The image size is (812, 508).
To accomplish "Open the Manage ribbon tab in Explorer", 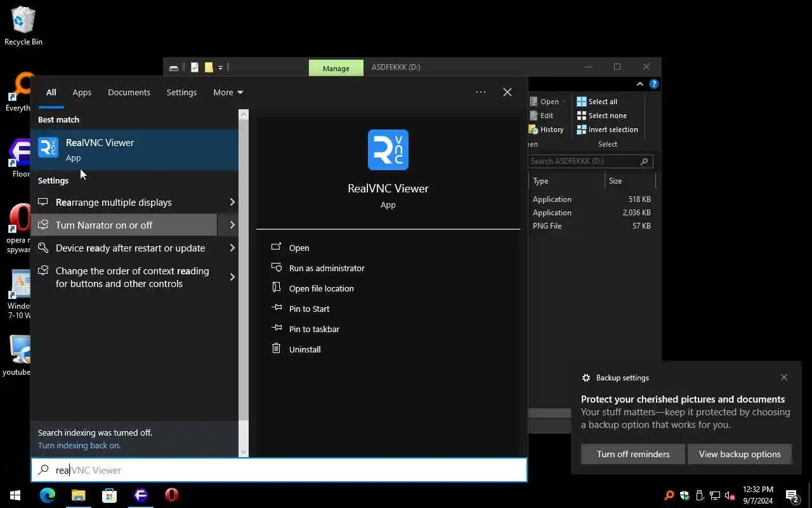I will (336, 68).
